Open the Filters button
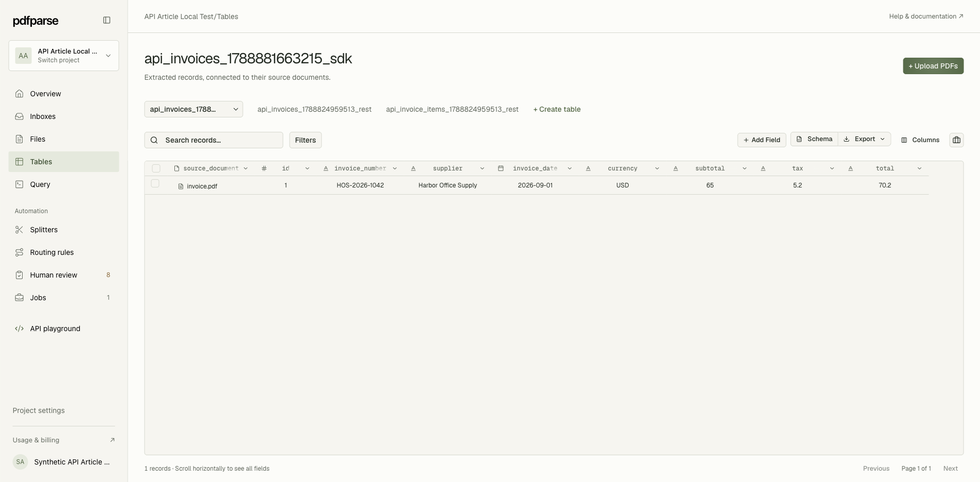The image size is (980, 482). click(x=306, y=140)
